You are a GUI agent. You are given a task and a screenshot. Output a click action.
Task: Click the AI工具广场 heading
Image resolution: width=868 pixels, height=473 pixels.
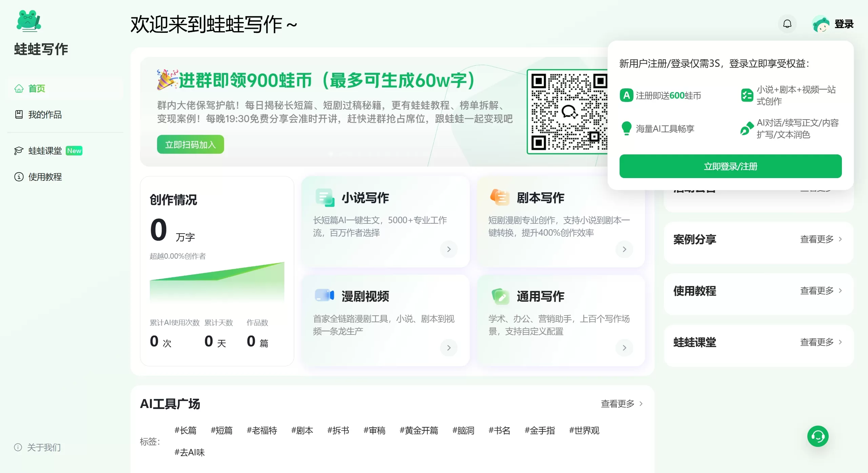[x=170, y=404]
